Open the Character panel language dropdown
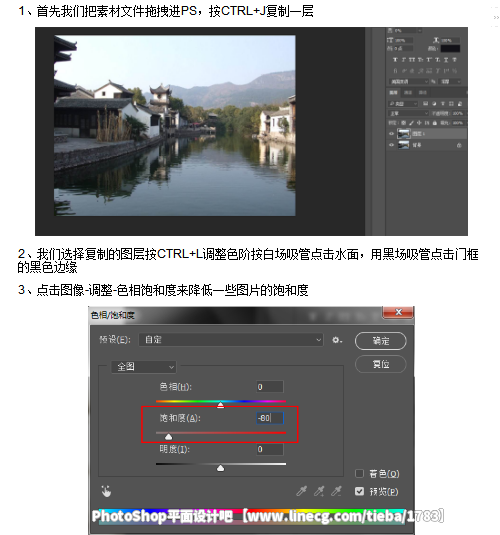This screenshot has height=535, width=500. (409, 82)
